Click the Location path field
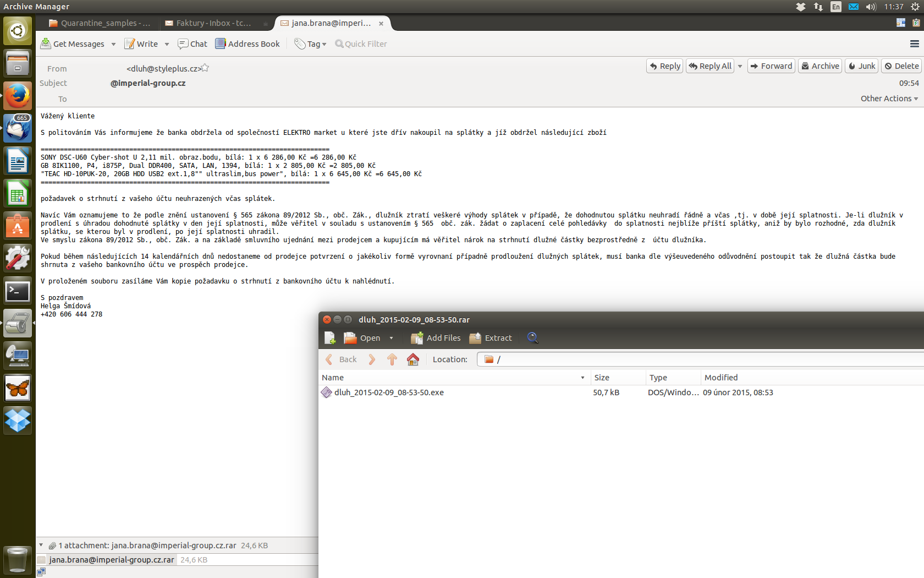The height and width of the screenshot is (578, 924). coord(700,359)
